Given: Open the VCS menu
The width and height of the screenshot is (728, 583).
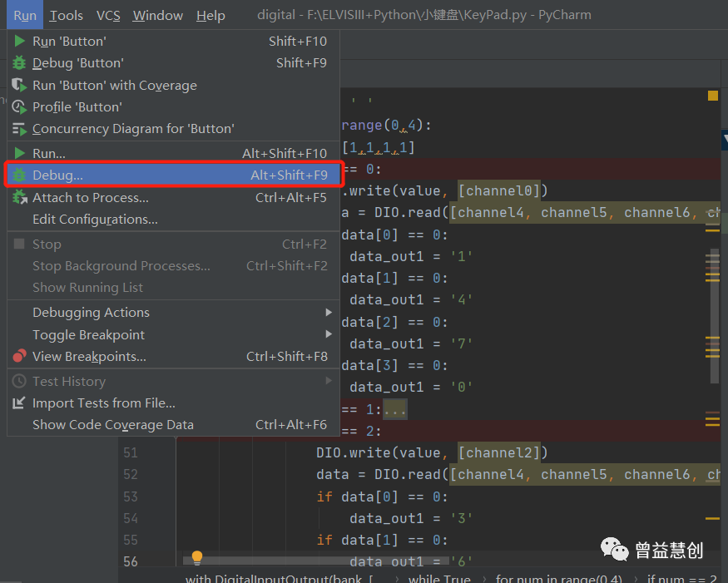Looking at the screenshot, I should click(x=108, y=15).
